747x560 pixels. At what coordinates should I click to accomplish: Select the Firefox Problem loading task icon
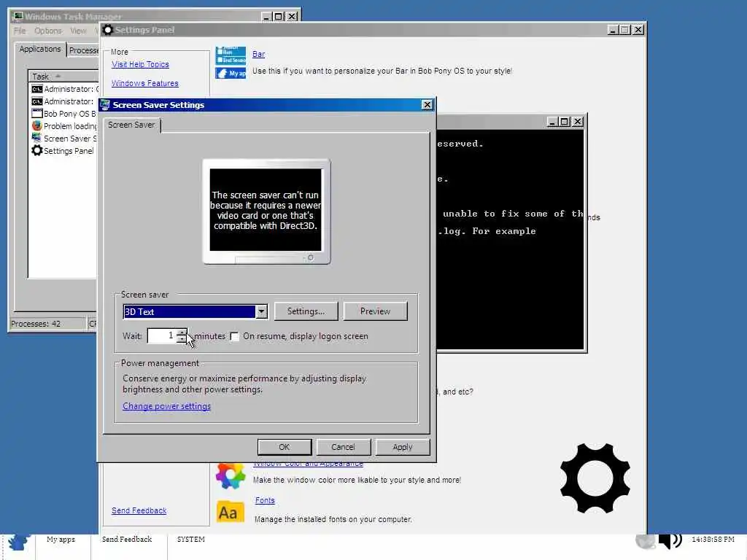click(36, 126)
